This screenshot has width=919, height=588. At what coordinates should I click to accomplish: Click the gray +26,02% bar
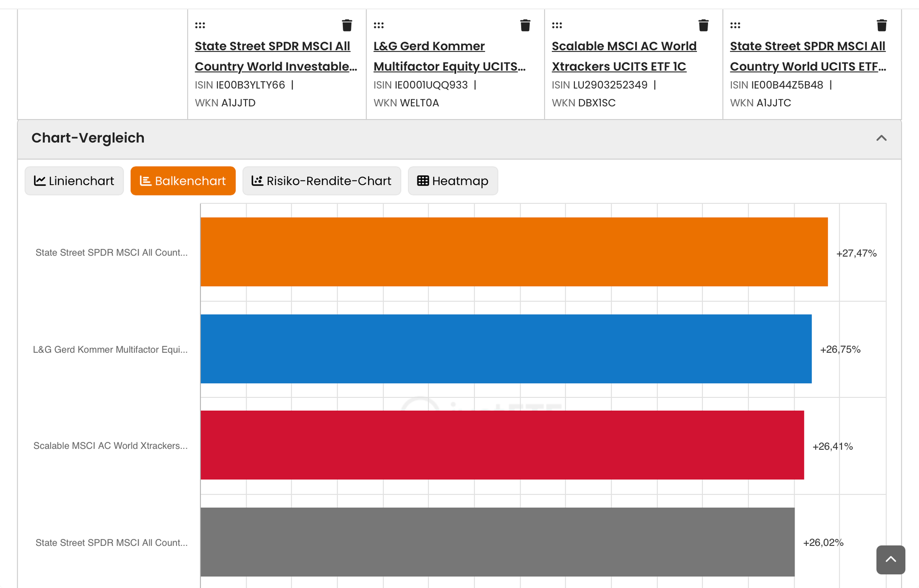click(497, 542)
